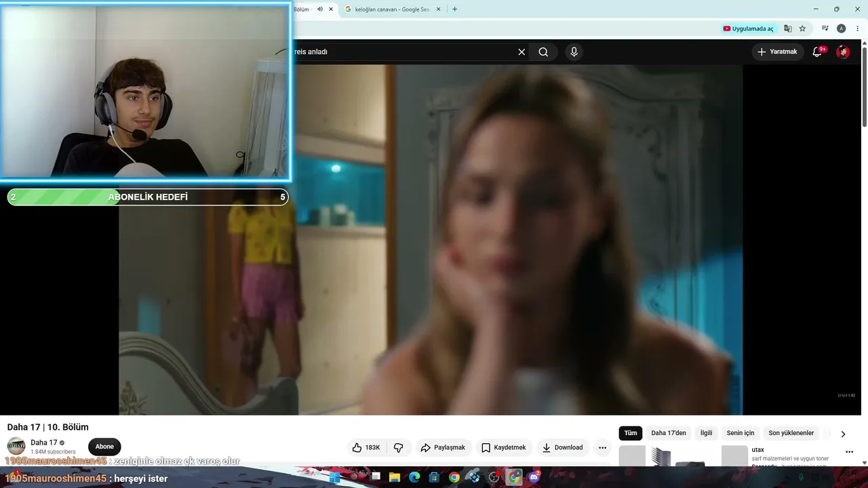Open the Chrome profile A button
The image size is (868, 488).
[842, 28]
